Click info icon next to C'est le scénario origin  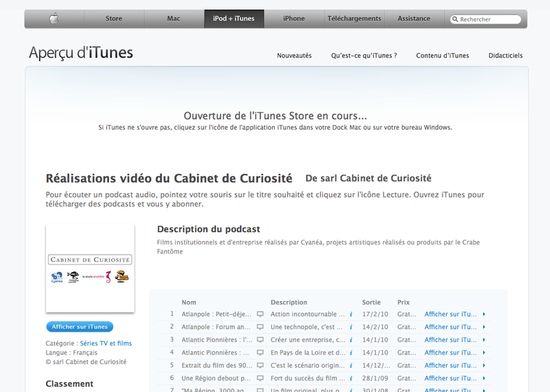pos(351,365)
